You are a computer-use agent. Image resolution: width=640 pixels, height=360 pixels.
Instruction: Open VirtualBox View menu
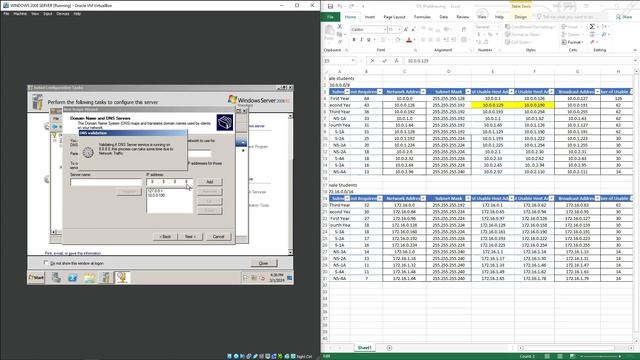click(x=35, y=13)
